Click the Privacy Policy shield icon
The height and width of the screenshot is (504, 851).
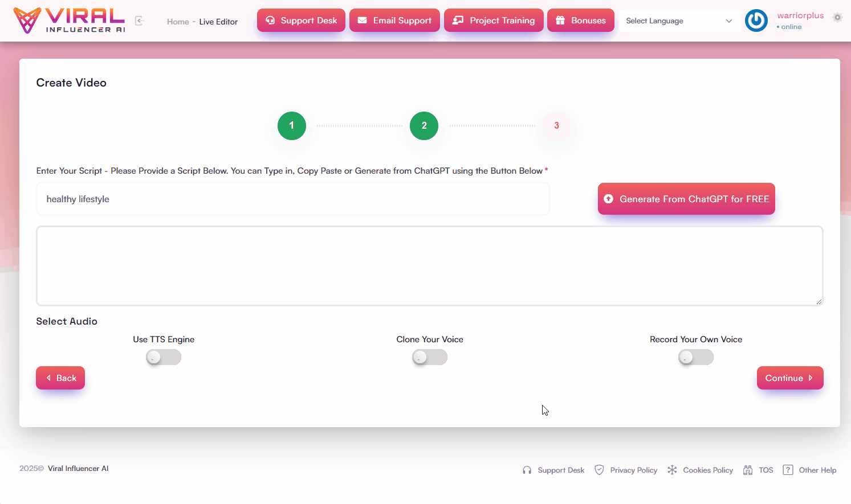tap(599, 470)
